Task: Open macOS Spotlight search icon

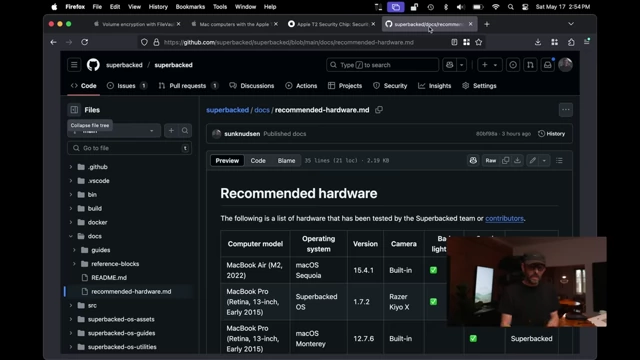Action: [511, 7]
